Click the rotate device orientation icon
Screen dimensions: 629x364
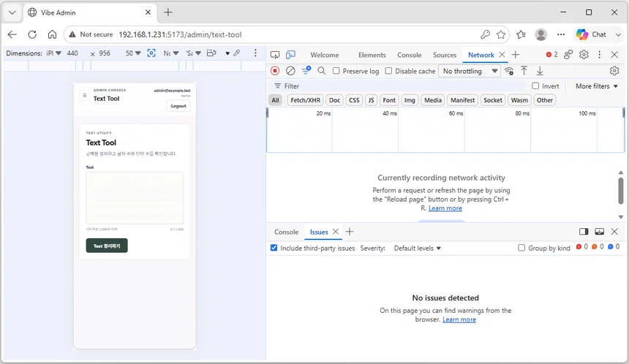click(211, 53)
